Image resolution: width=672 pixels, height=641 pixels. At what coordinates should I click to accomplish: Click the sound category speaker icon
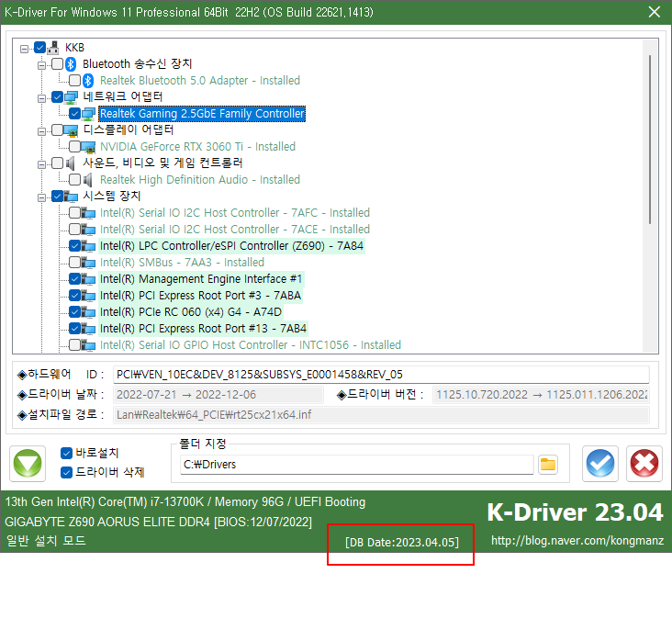coord(71,163)
